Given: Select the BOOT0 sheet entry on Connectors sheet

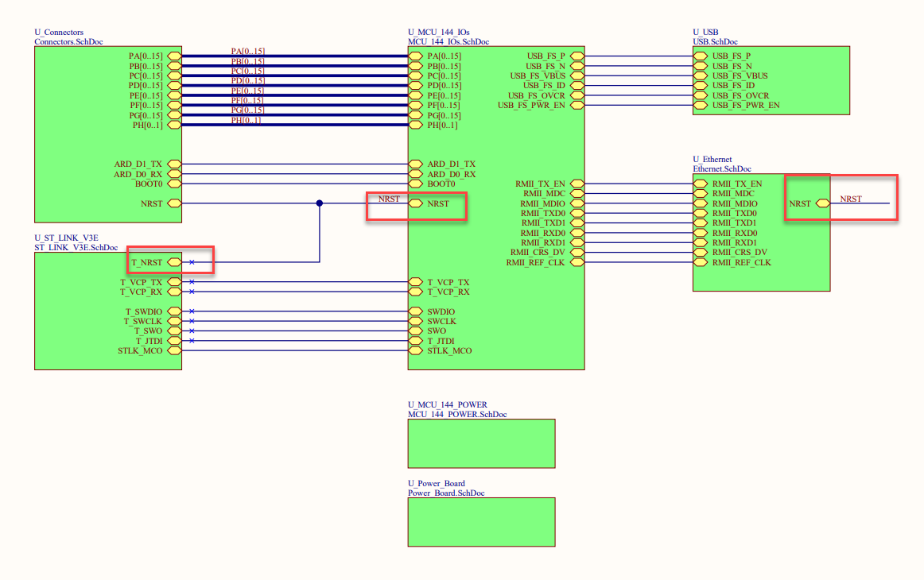Looking at the screenshot, I should pos(153,184).
